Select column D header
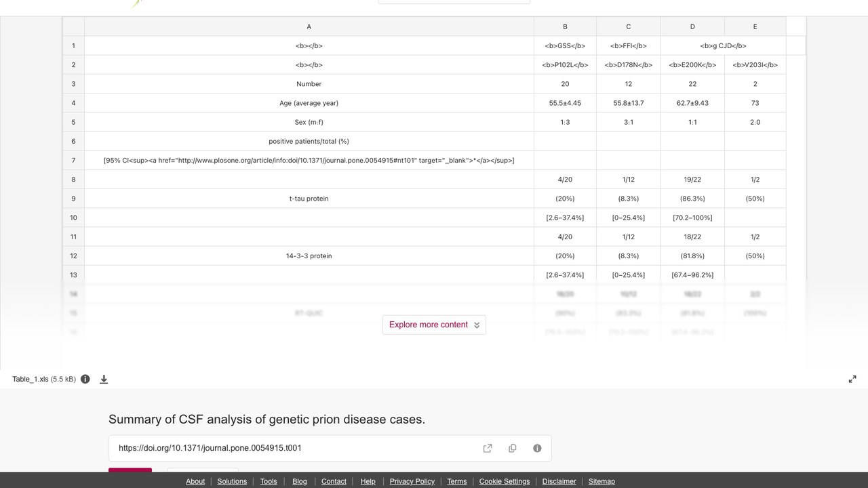The width and height of the screenshot is (868, 488). point(692,26)
